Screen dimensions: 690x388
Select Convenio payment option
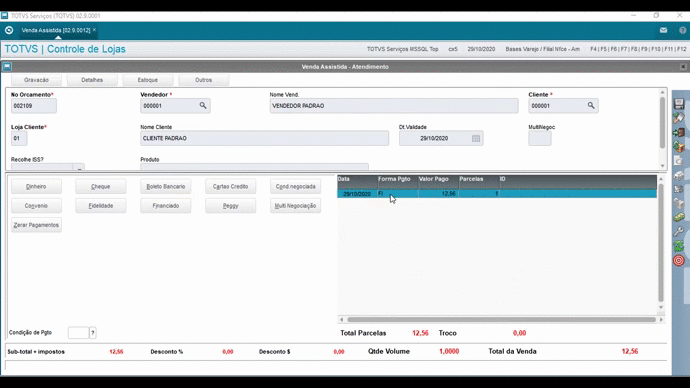(36, 206)
